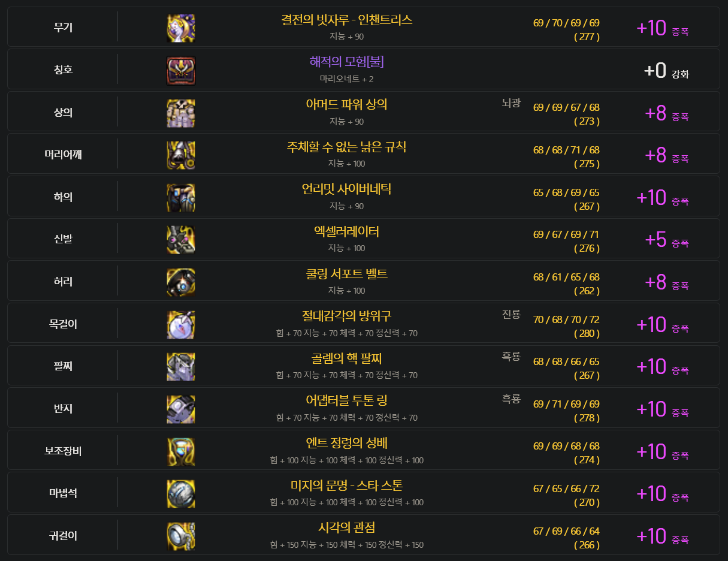Click the 허리 belt item icon
Image resolution: width=728 pixels, height=561 pixels.
coord(181,282)
